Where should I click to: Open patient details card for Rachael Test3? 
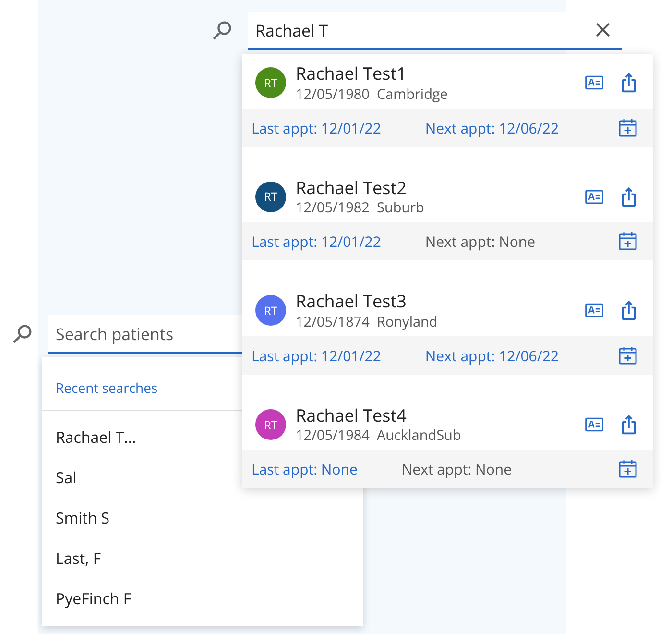[594, 310]
